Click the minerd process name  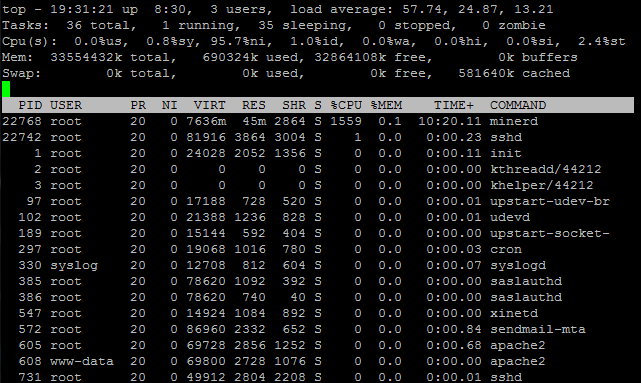[x=514, y=121]
